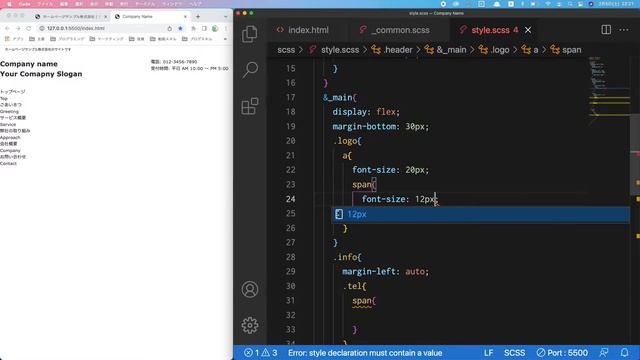640x360 pixels.
Task: Open the Manage gear in activity bar
Action: click(250, 325)
